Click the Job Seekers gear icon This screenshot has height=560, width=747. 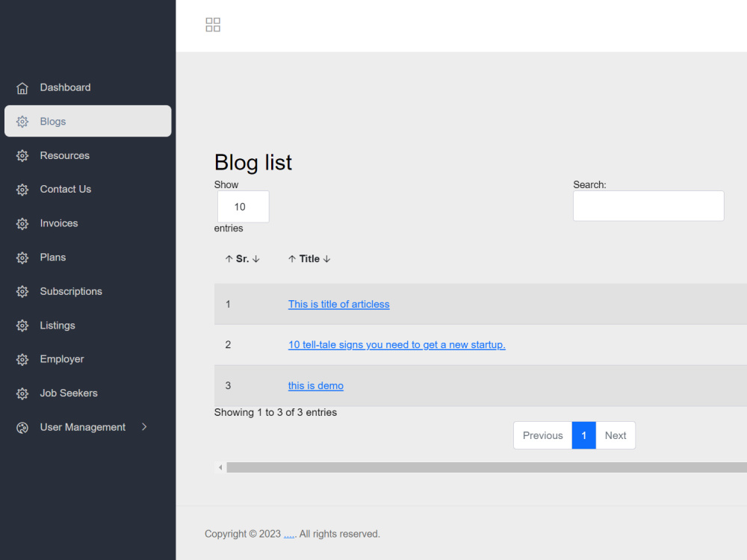click(x=22, y=393)
